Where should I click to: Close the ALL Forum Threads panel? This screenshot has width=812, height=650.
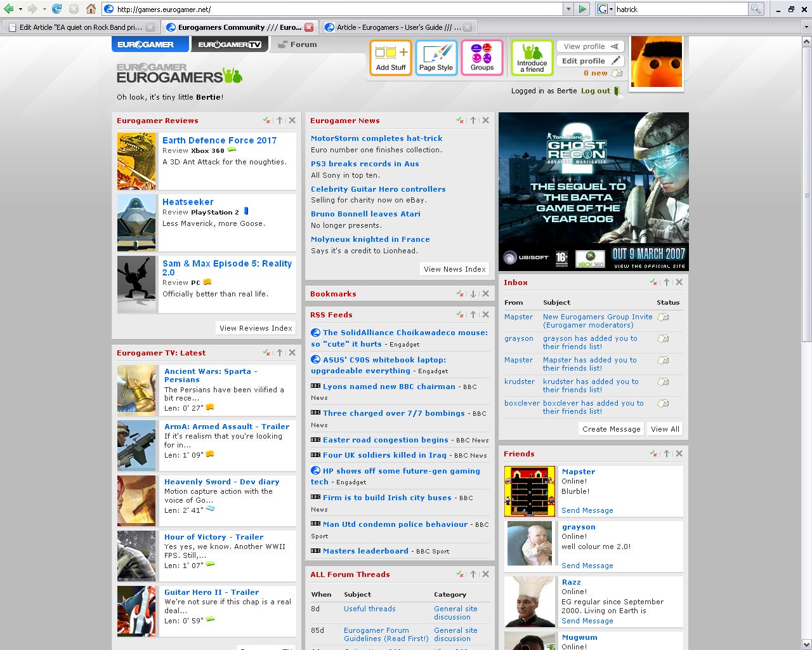[x=485, y=574]
